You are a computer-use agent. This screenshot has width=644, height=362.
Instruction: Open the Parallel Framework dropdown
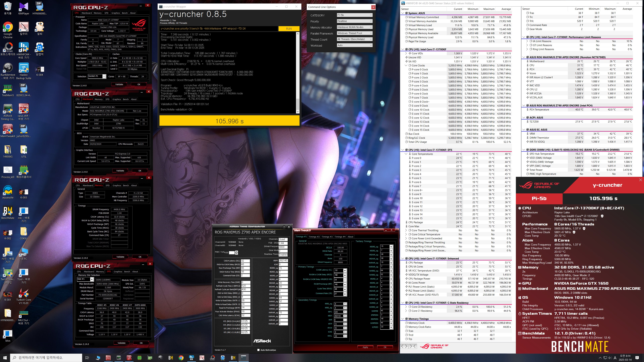(355, 33)
